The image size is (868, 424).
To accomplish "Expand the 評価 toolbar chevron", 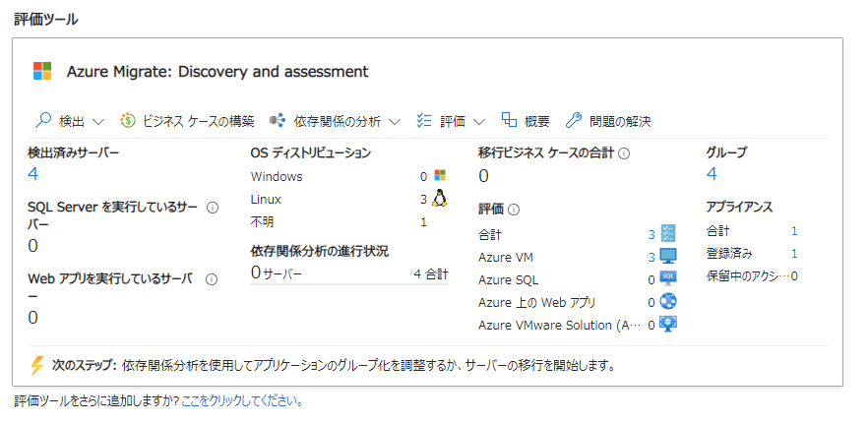I will click(x=479, y=122).
